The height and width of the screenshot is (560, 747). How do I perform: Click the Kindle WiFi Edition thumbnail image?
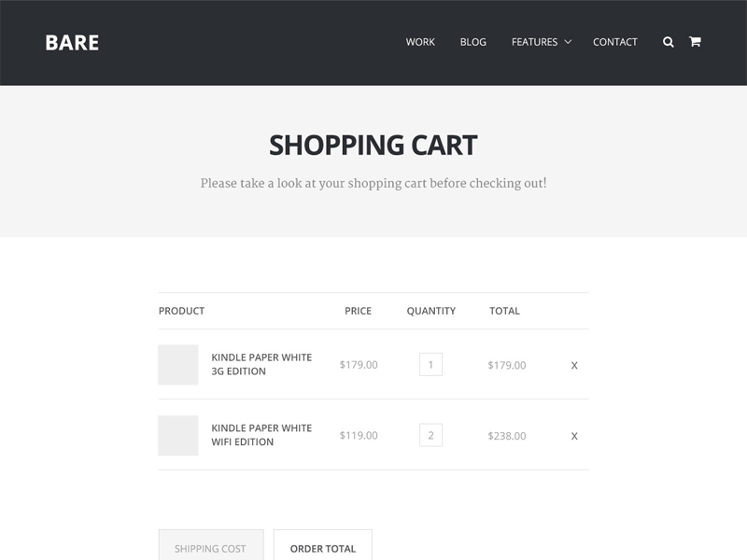tap(178, 433)
